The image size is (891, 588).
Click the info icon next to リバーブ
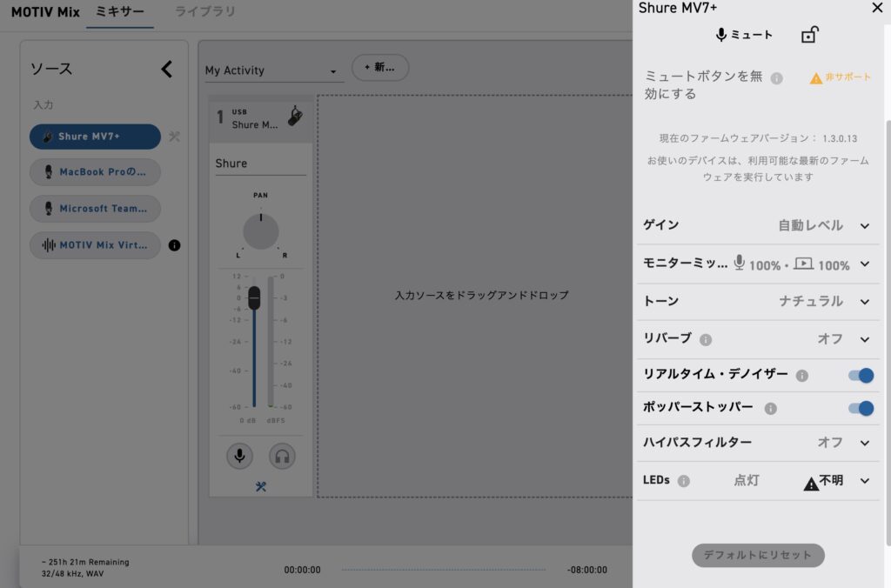click(x=706, y=339)
